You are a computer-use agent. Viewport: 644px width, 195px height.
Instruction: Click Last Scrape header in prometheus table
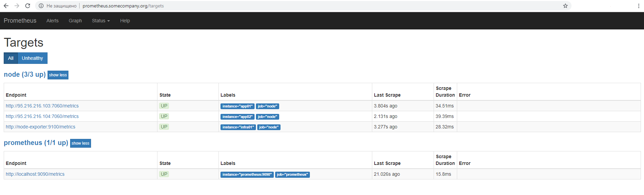coord(387,163)
